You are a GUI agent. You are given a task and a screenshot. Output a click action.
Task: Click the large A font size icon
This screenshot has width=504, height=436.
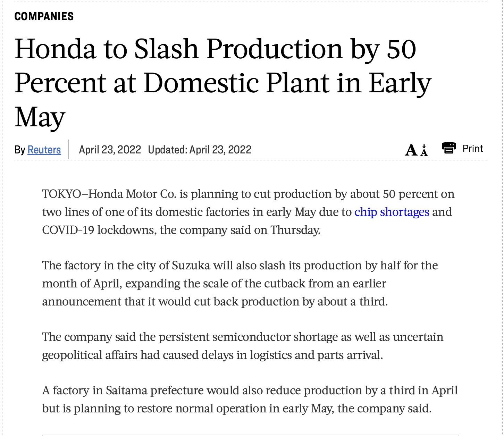(x=411, y=151)
